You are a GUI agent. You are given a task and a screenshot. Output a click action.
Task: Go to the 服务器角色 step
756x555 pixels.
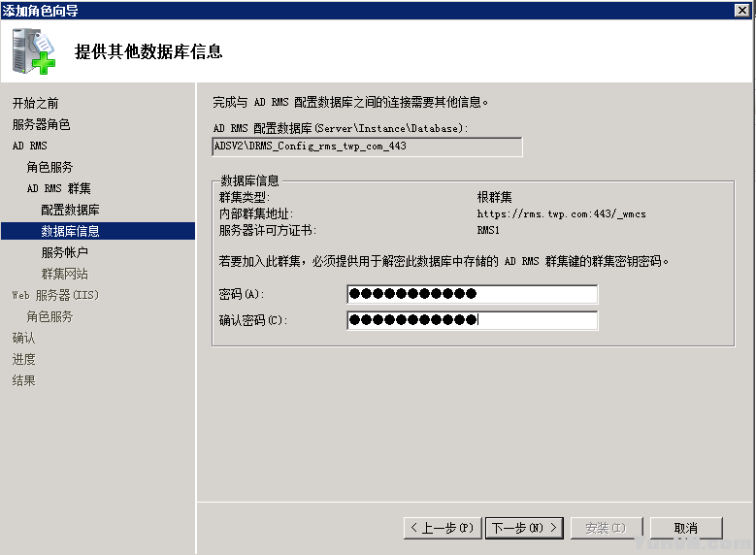pyautogui.click(x=41, y=124)
